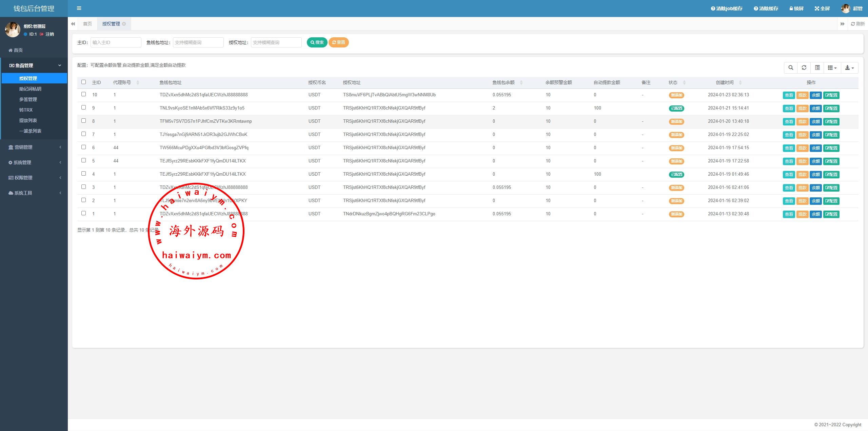The height and width of the screenshot is (431, 868).
Task: Click the hamburger sidebar toggle icon
Action: (x=79, y=8)
